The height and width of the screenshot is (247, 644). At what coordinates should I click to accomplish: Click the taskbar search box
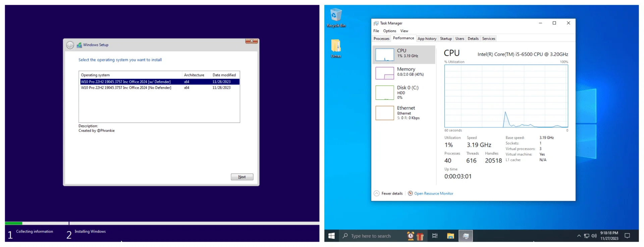click(382, 236)
